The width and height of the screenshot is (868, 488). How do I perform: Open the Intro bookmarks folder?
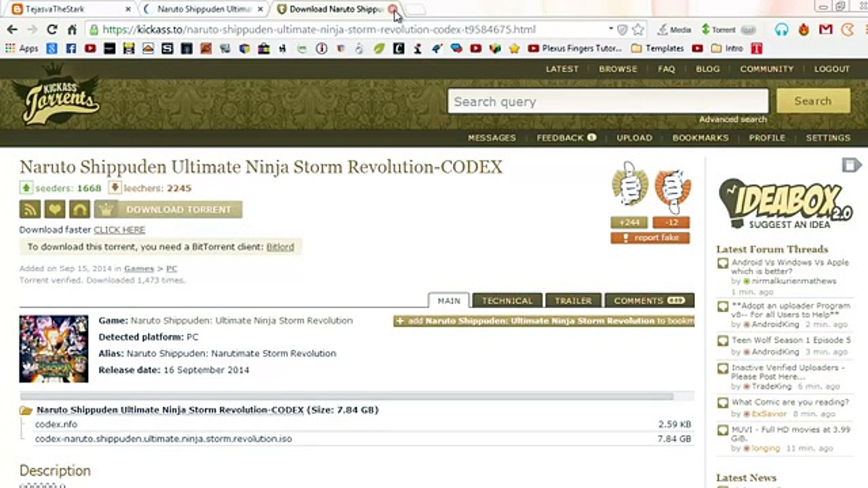[727, 48]
